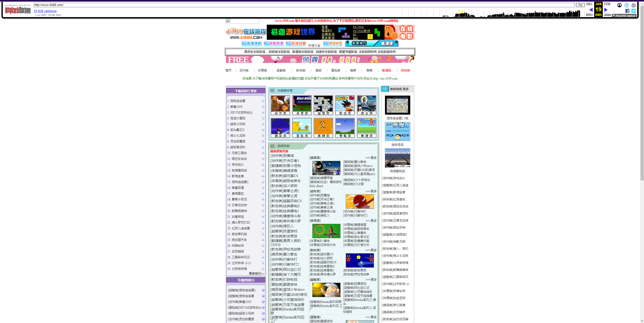This screenshot has height=323, width=644.
Task: Open the 在线电影 banner
Action: [399, 32]
